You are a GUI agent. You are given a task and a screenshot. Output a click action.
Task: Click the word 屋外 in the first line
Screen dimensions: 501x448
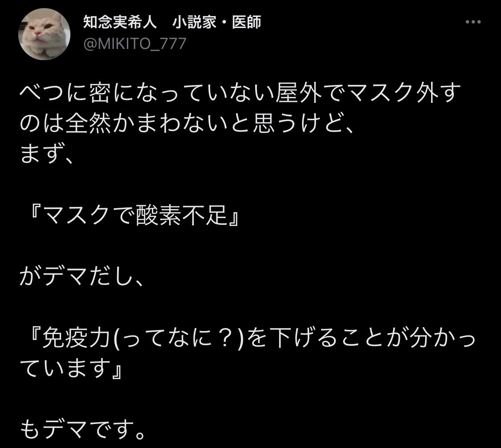coord(299,93)
